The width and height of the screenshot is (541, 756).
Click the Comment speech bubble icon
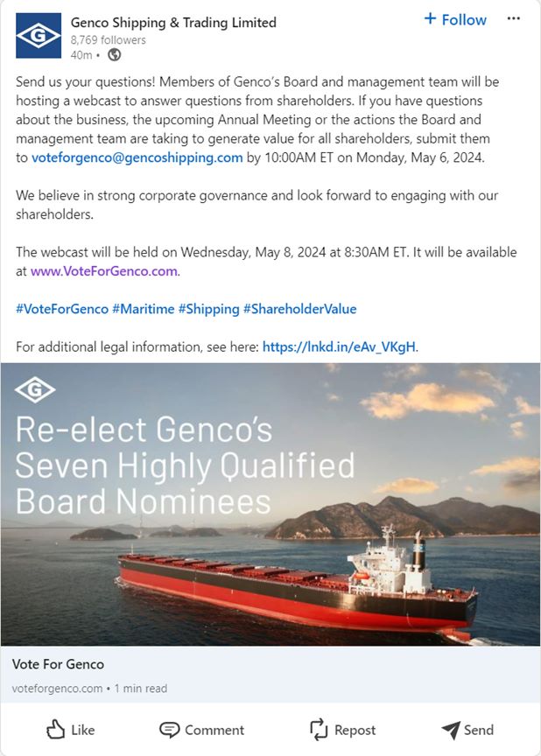point(169,729)
